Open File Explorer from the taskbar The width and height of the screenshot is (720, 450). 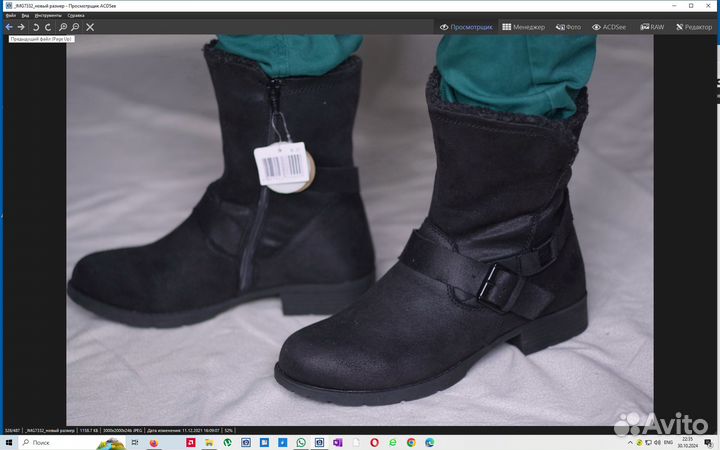[x=209, y=443]
